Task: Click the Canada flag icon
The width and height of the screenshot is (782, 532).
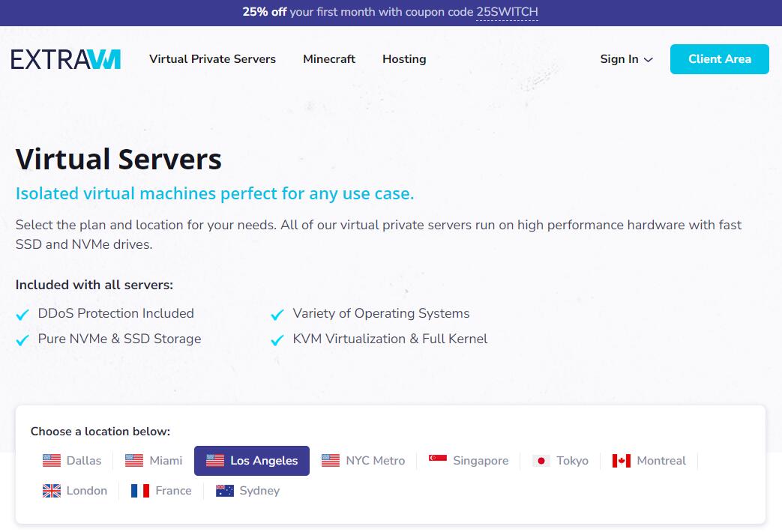Action: [622, 461]
